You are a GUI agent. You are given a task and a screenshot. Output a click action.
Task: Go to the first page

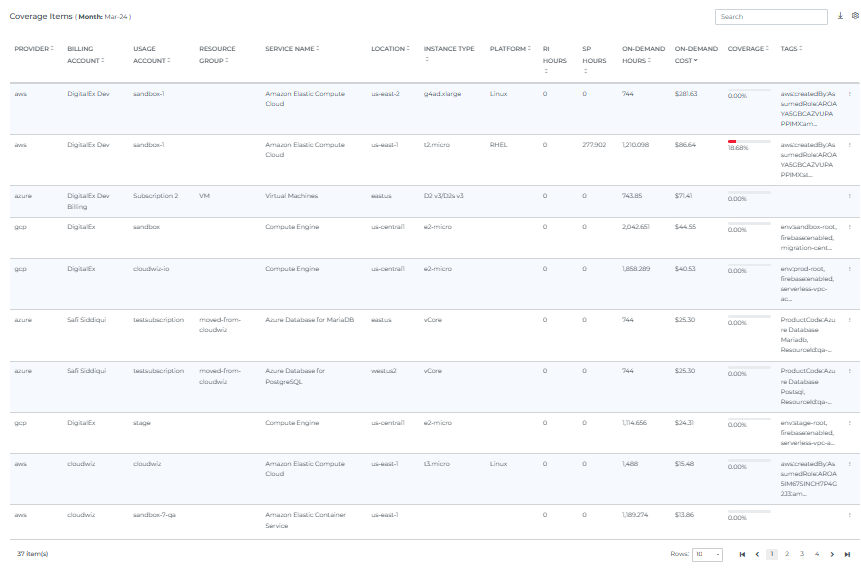coord(742,554)
